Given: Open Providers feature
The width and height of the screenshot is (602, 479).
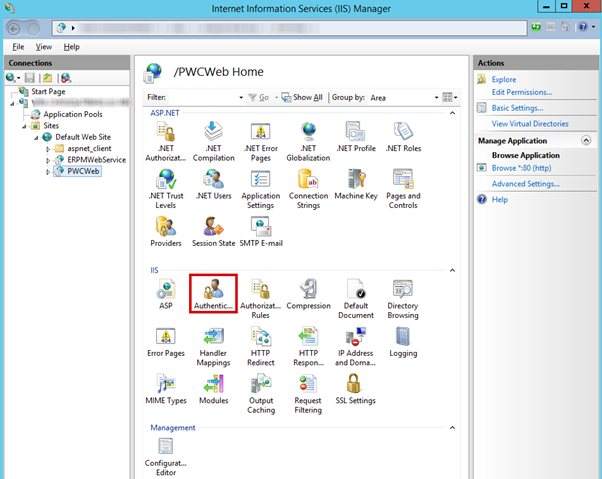Looking at the screenshot, I should tap(165, 232).
